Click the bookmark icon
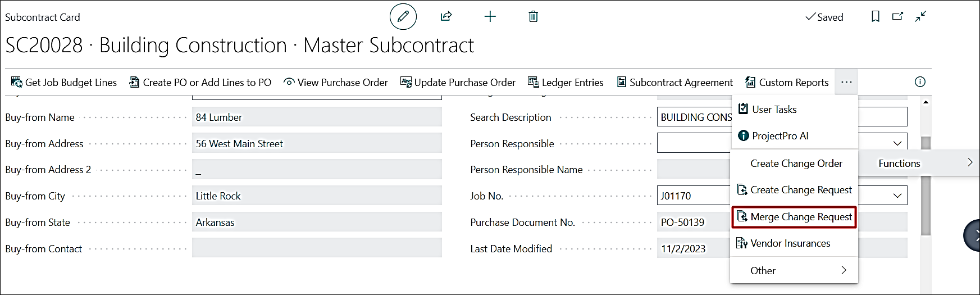 tap(875, 17)
